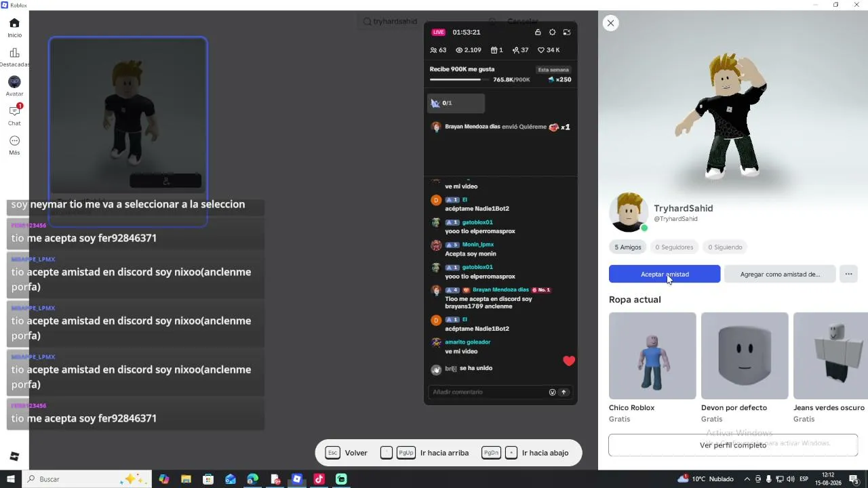Open the Windows Start menu

click(x=11, y=479)
